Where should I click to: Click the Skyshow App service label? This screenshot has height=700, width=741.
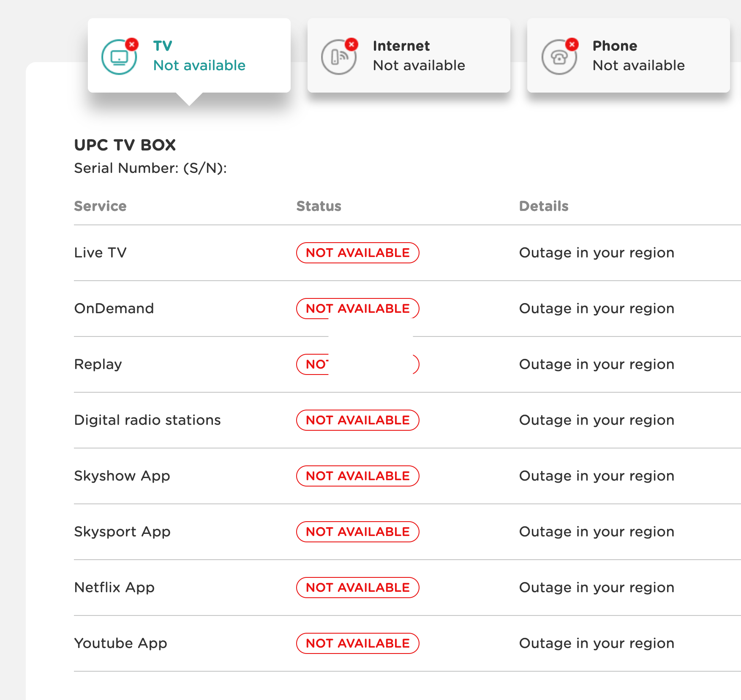[x=122, y=476]
